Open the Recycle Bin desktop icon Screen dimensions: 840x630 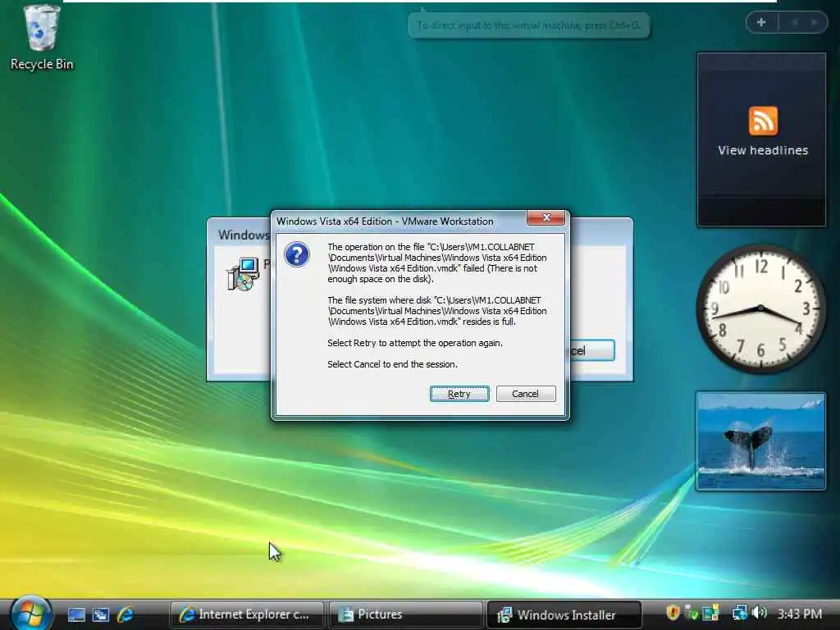pyautogui.click(x=41, y=38)
